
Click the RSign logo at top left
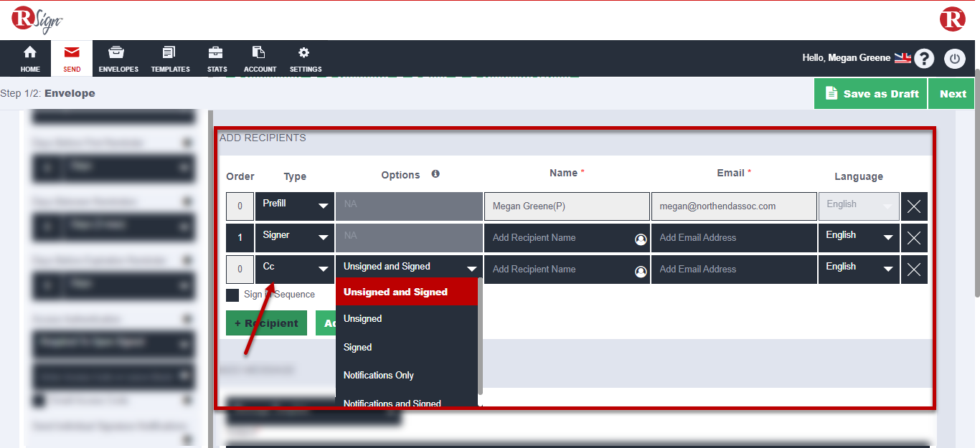(37, 19)
